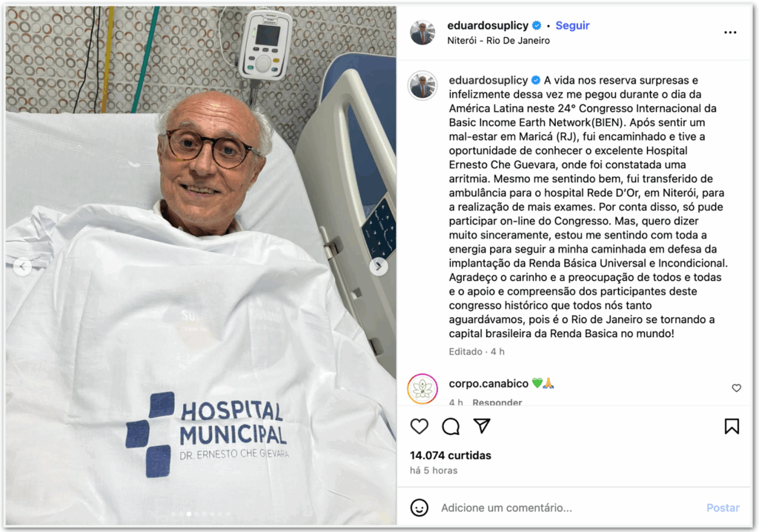Share the post via the paper plane icon
759x532 pixels.
coord(482,426)
